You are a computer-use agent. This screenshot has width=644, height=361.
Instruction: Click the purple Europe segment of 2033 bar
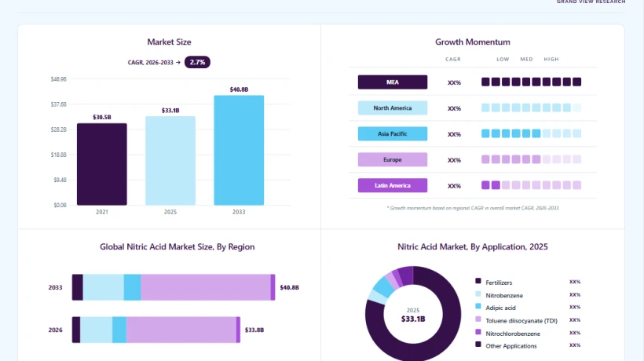click(205, 287)
